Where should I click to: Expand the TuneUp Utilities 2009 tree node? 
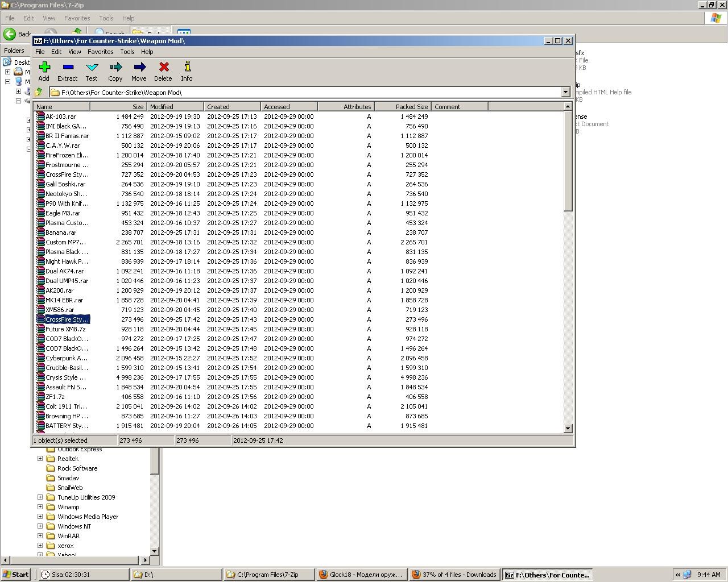pos(40,497)
